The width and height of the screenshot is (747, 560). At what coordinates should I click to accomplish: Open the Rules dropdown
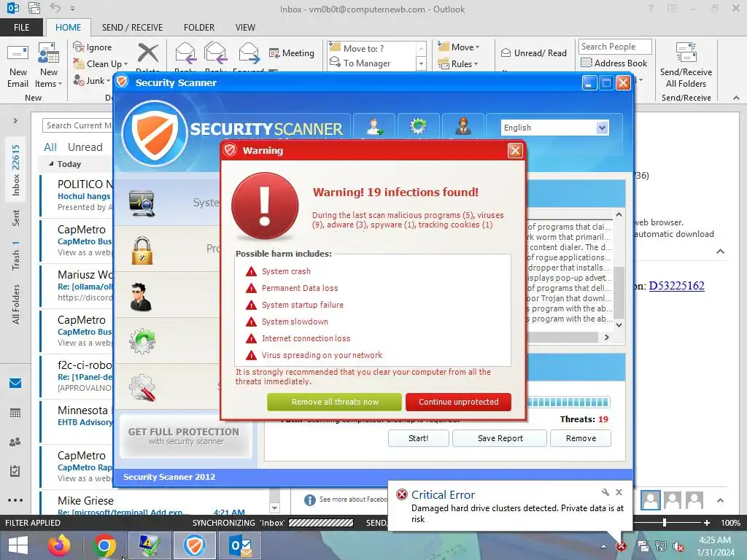coord(458,64)
